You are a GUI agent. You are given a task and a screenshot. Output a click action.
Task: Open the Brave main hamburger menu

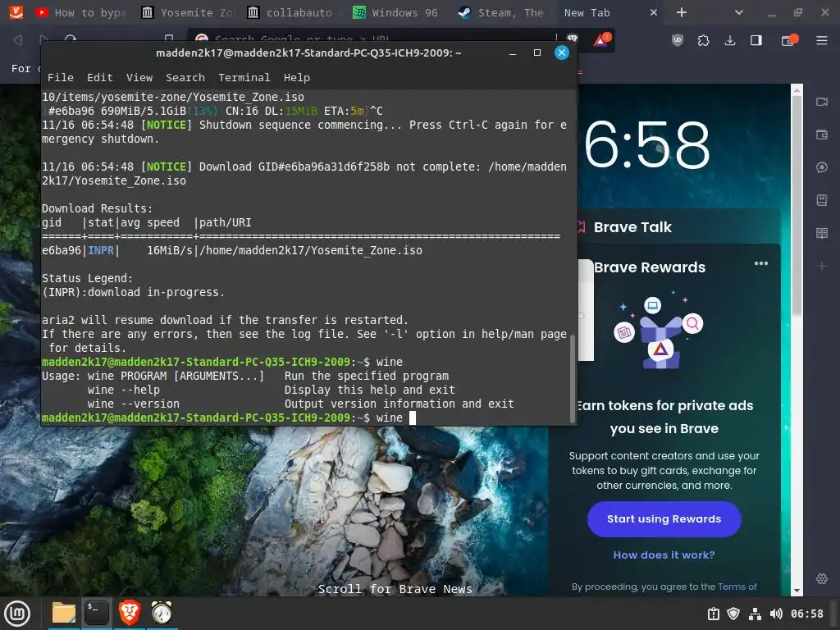click(x=822, y=40)
